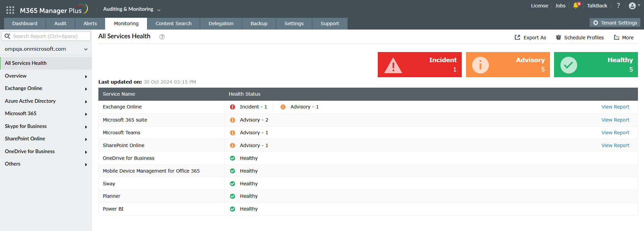View Report for Microsoft 365 suite
Viewport: 644px width, 231px height.
615,120
